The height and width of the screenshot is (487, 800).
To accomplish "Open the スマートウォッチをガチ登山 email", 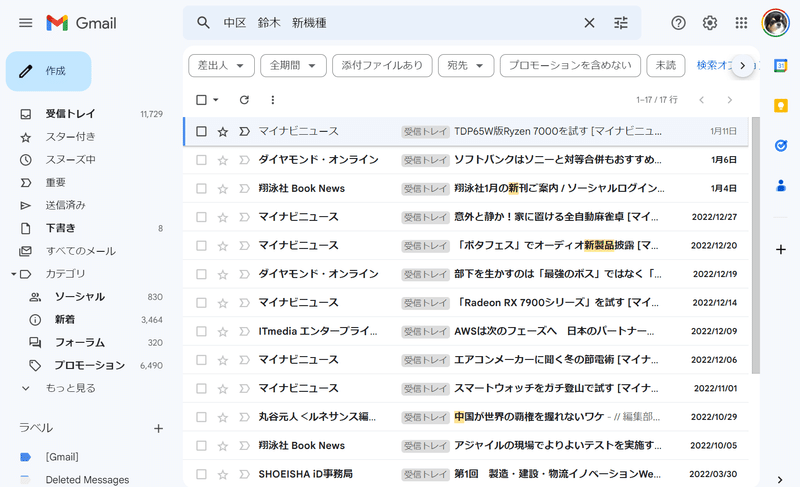I will click(x=466, y=389).
